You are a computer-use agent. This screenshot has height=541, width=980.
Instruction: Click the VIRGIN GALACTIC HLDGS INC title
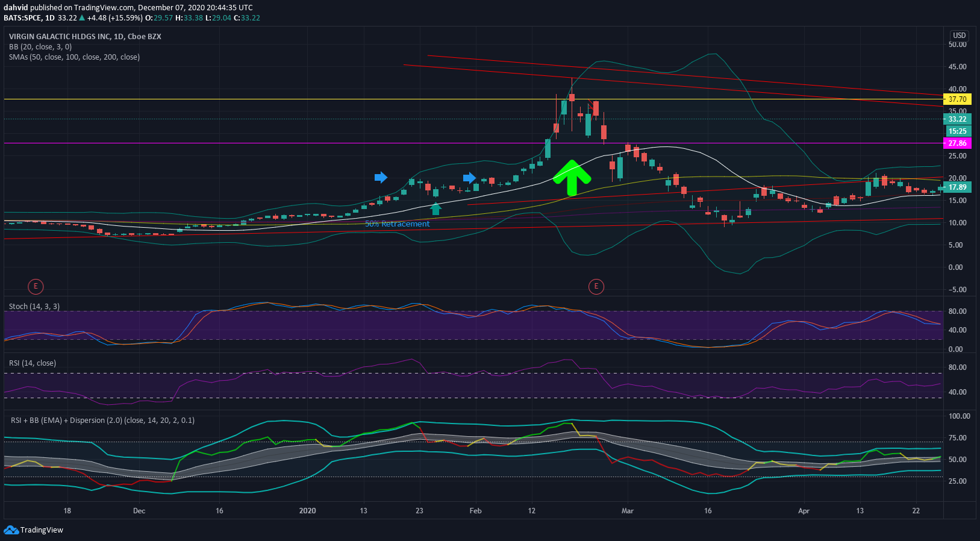[x=85, y=37]
